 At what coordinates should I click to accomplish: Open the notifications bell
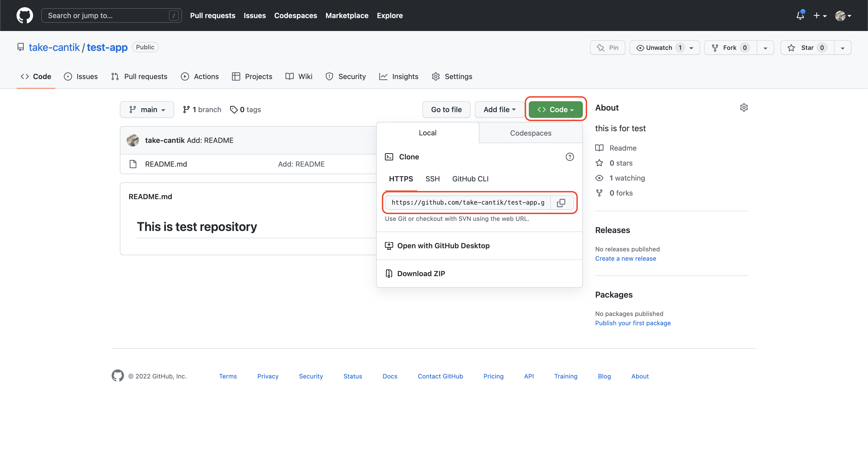point(800,16)
